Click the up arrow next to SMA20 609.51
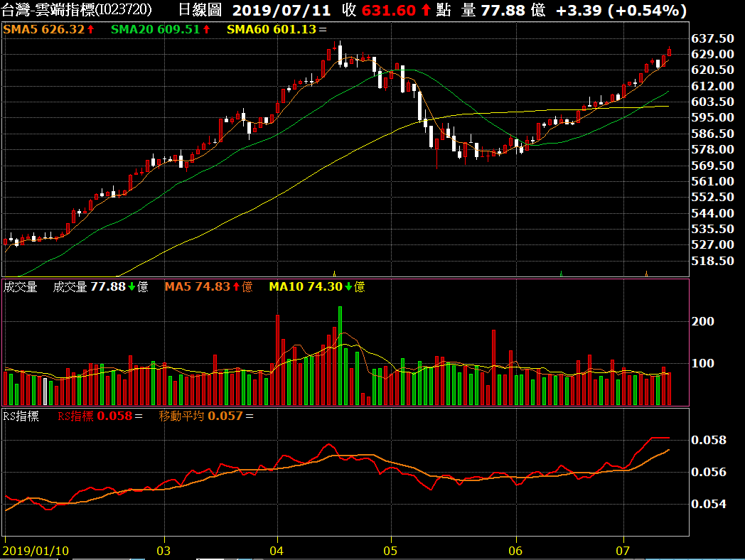 pyautogui.click(x=207, y=30)
